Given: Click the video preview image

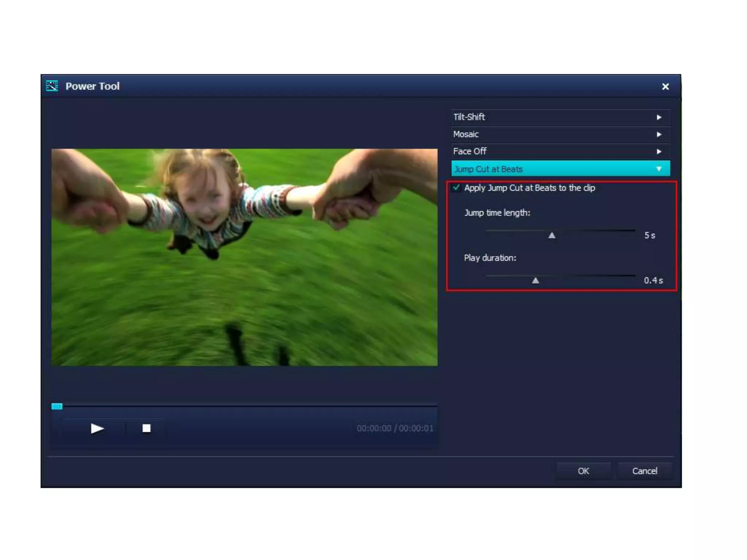Looking at the screenshot, I should (x=244, y=257).
